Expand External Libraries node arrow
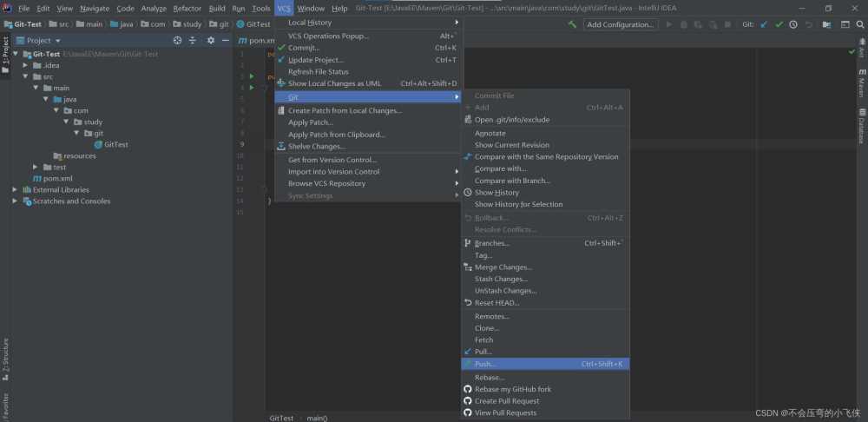This screenshot has width=868, height=422. coord(16,189)
